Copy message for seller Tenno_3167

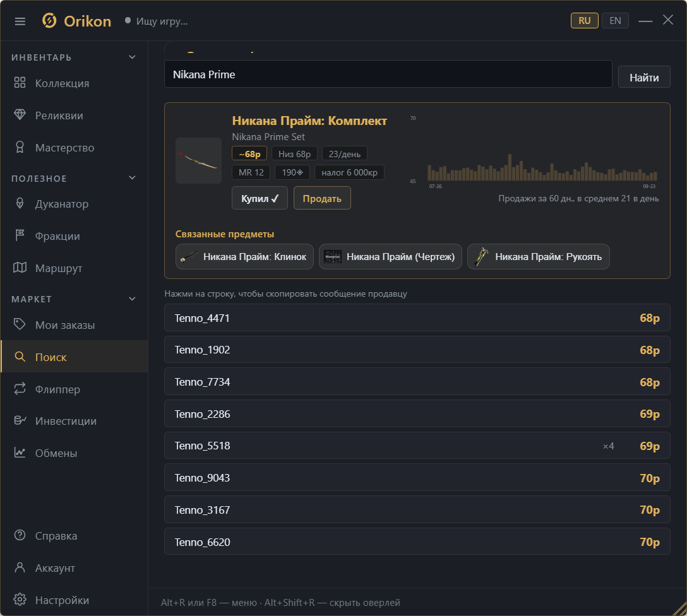pyautogui.click(x=417, y=509)
